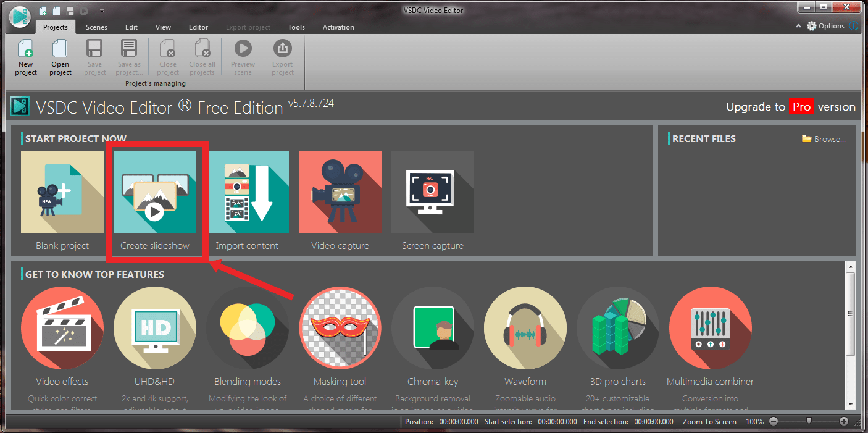Collapse the ribbon using the chevron

(x=798, y=26)
